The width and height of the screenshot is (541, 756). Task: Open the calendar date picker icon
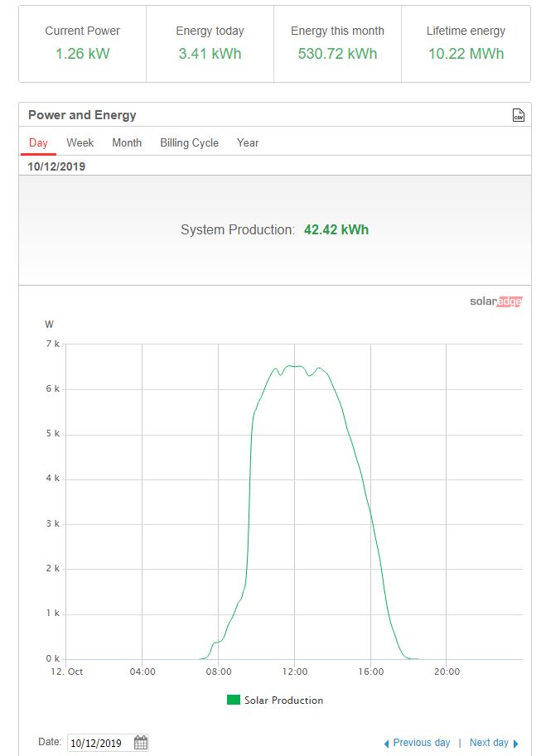click(141, 742)
